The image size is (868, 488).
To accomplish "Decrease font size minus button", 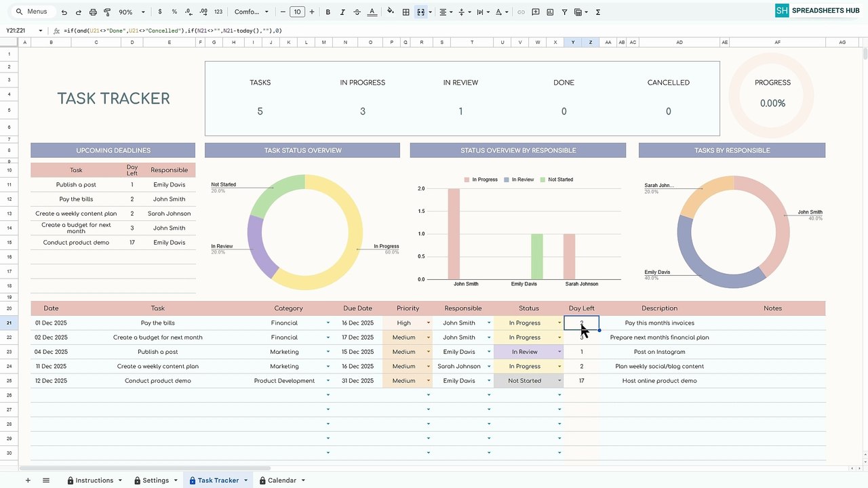I will click(x=283, y=12).
